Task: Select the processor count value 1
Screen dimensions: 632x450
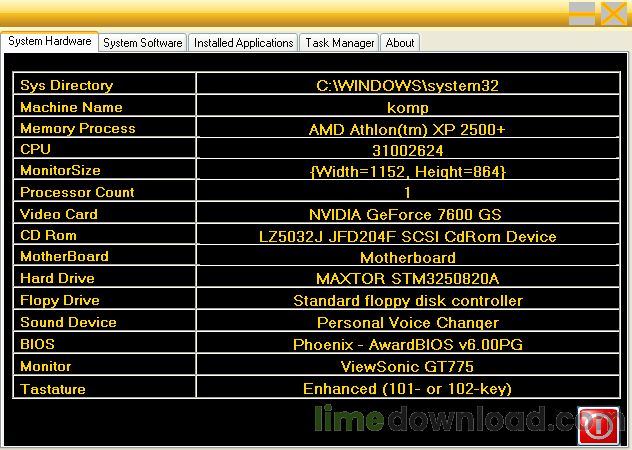Action: tap(407, 191)
